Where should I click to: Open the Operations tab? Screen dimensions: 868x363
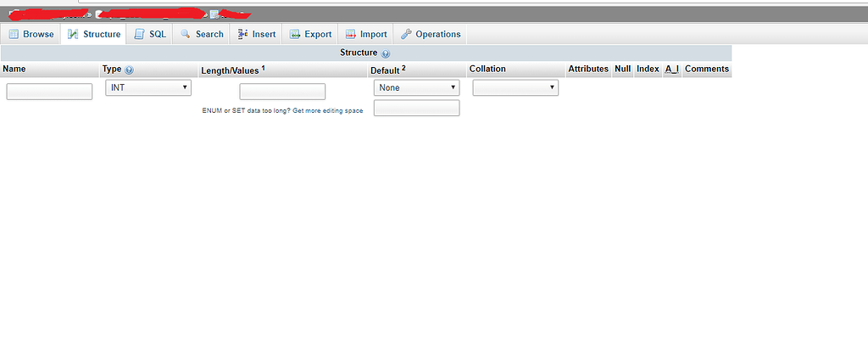tap(431, 34)
